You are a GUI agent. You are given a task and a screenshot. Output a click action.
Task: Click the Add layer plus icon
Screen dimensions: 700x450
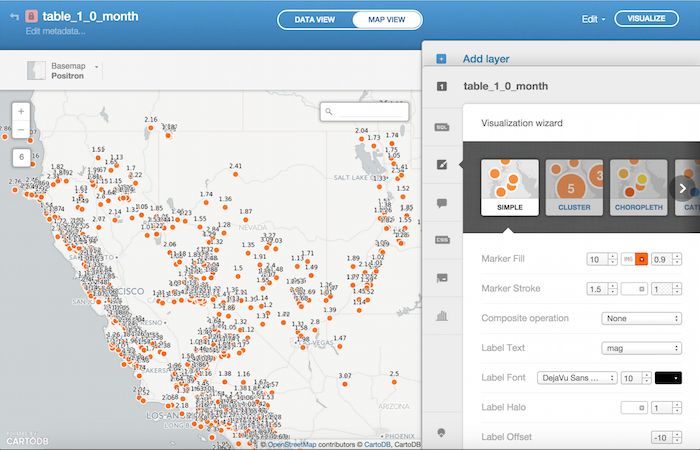point(441,58)
